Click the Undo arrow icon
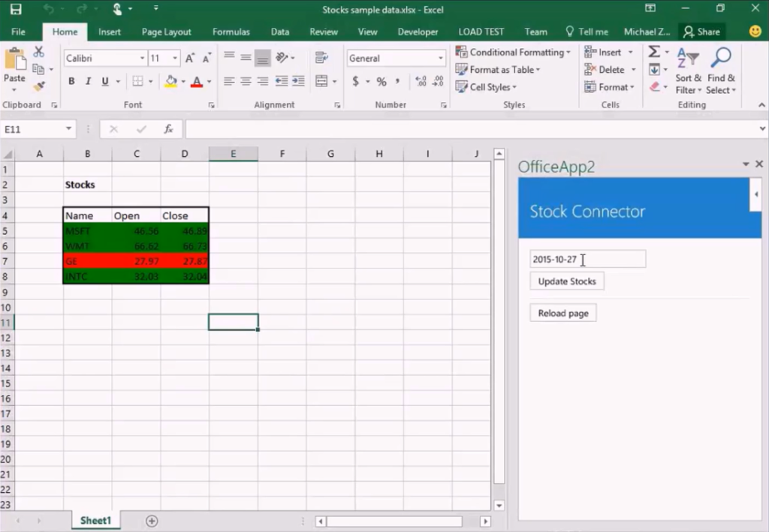This screenshot has height=532, width=769. click(48, 9)
